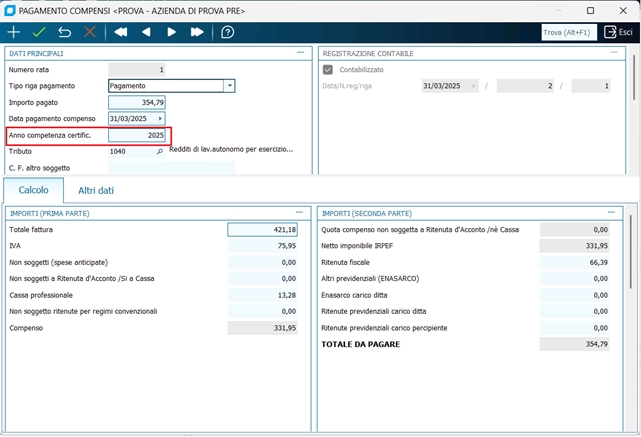Click the Anno competenza certific. field
The image size is (641, 437).
[137, 135]
